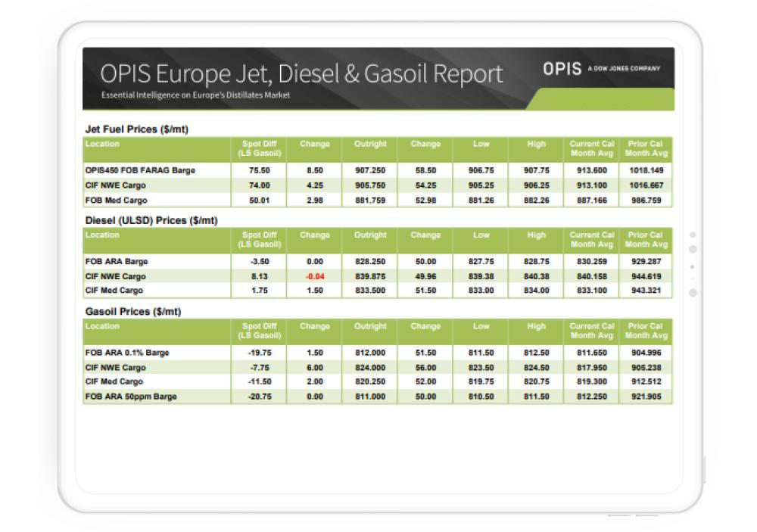Click the change value '58.50'
Viewport: 757px width, 532px height.
[x=425, y=170]
